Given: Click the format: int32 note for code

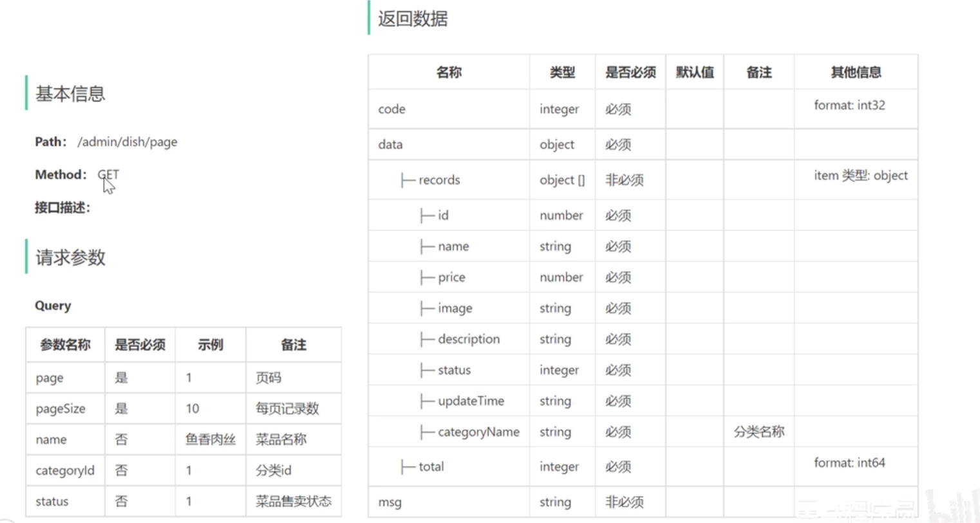Looking at the screenshot, I should tap(849, 105).
